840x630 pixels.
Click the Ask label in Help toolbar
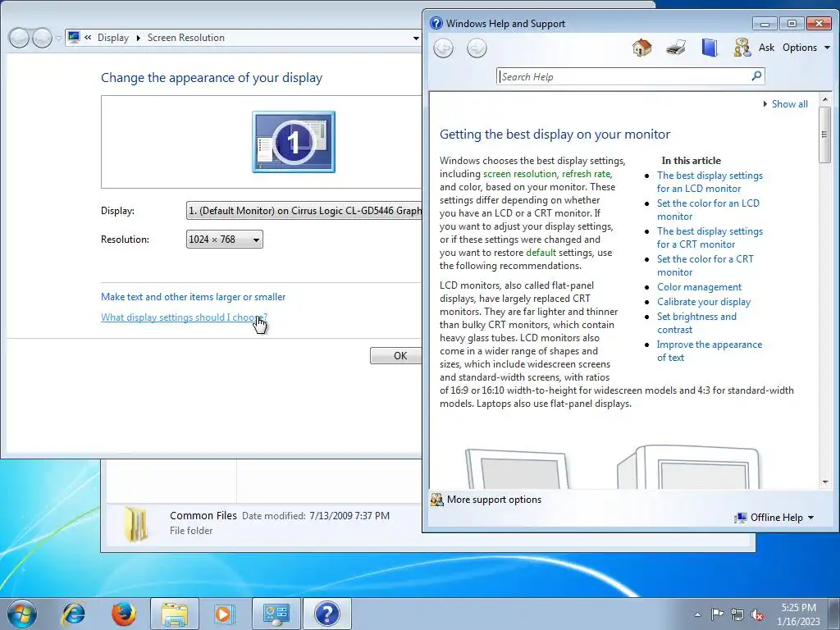pyautogui.click(x=766, y=48)
